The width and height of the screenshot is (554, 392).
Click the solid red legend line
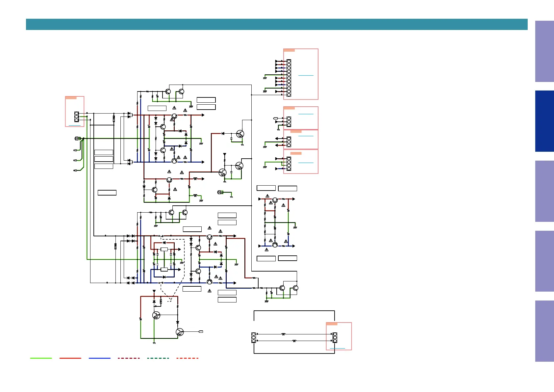point(70,358)
